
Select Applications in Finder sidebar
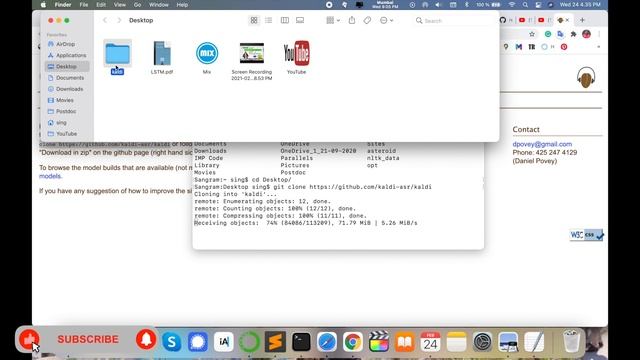[67, 55]
